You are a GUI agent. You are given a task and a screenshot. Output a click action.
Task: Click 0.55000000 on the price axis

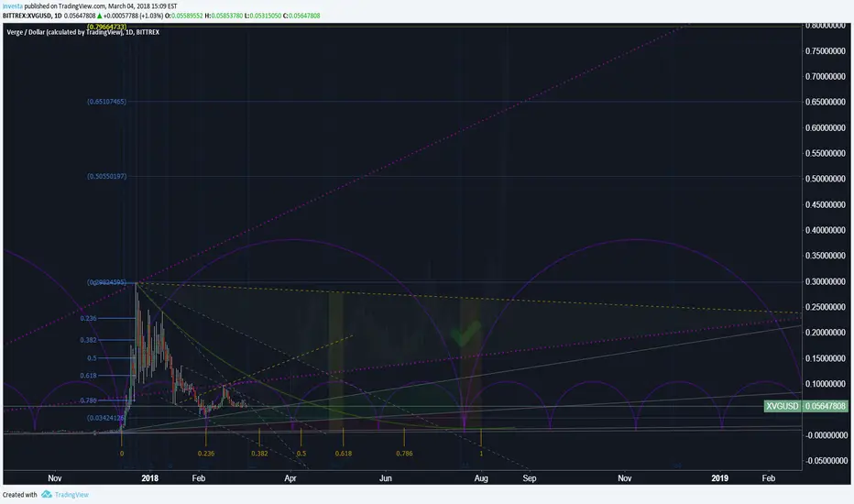coord(825,154)
